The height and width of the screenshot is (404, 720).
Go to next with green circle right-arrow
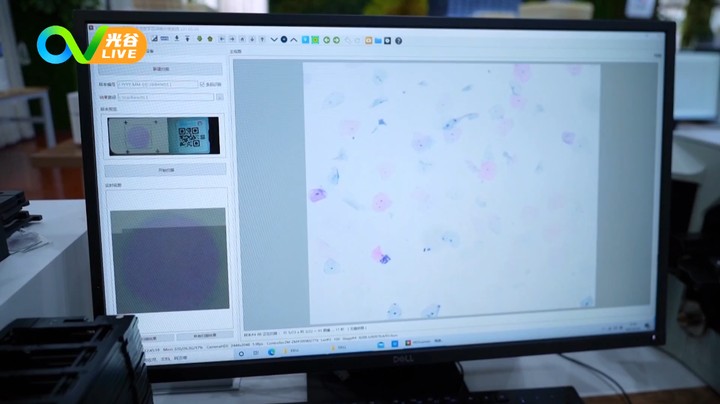(x=337, y=40)
